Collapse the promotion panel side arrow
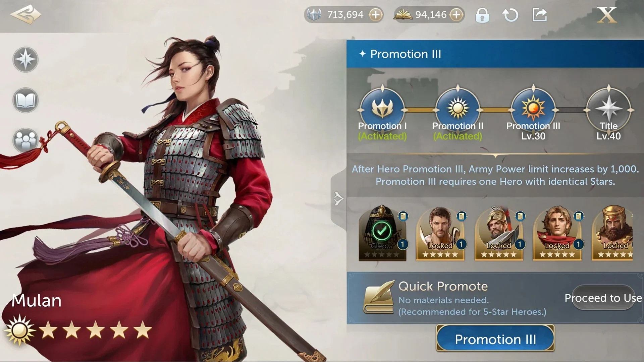 pos(338,198)
